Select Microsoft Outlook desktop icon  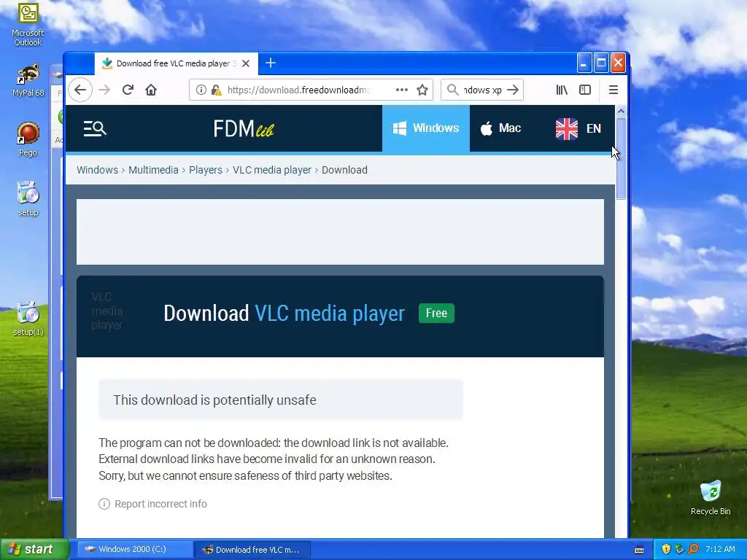[28, 25]
